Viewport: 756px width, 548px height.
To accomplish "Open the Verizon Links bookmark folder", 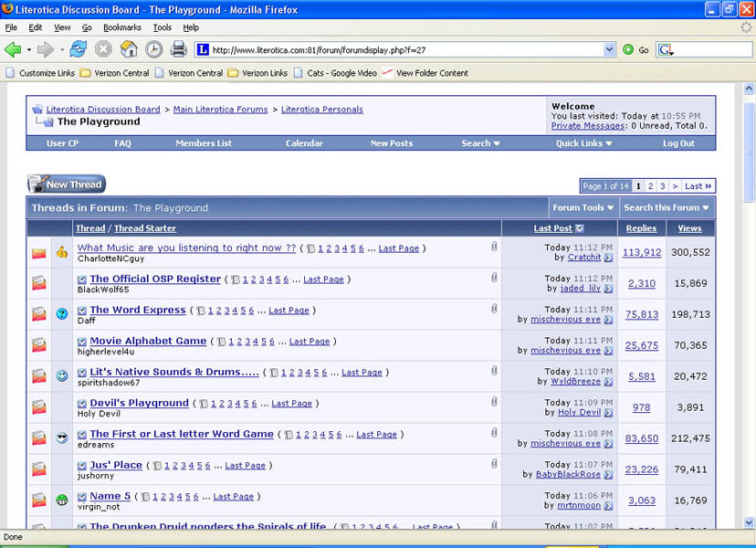I will click(258, 73).
